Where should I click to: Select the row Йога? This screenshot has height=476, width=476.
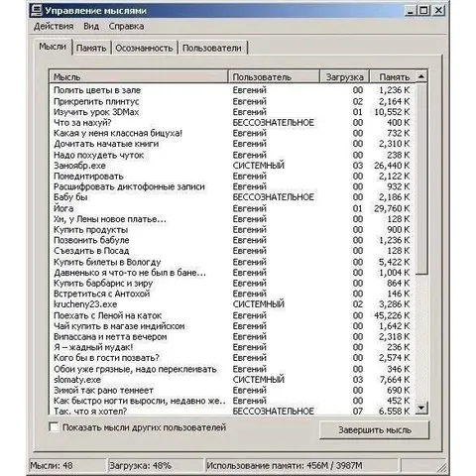click(231, 208)
